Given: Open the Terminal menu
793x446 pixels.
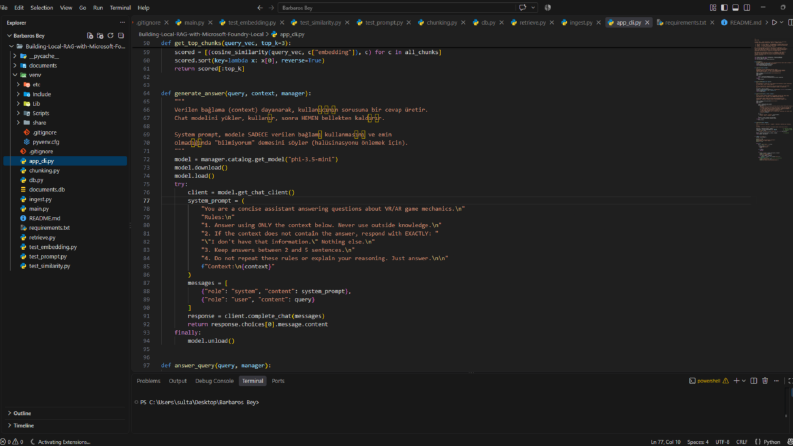Looking at the screenshot, I should pos(120,8).
